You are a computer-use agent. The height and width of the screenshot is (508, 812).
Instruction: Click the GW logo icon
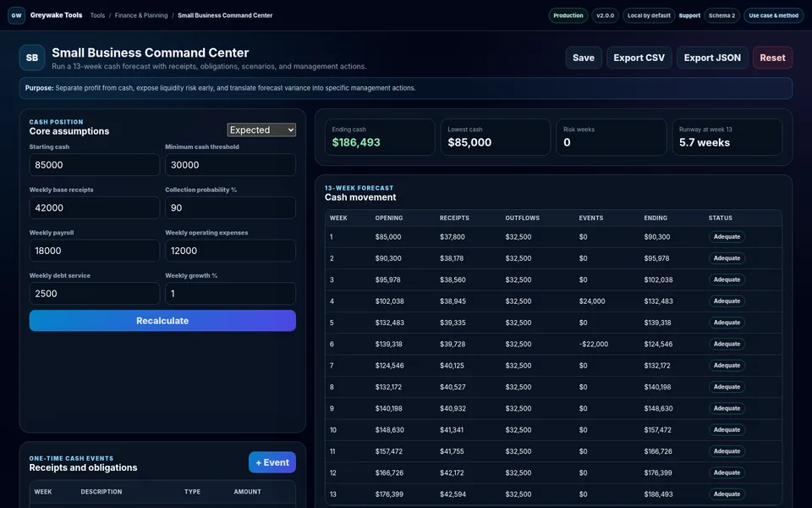click(17, 15)
